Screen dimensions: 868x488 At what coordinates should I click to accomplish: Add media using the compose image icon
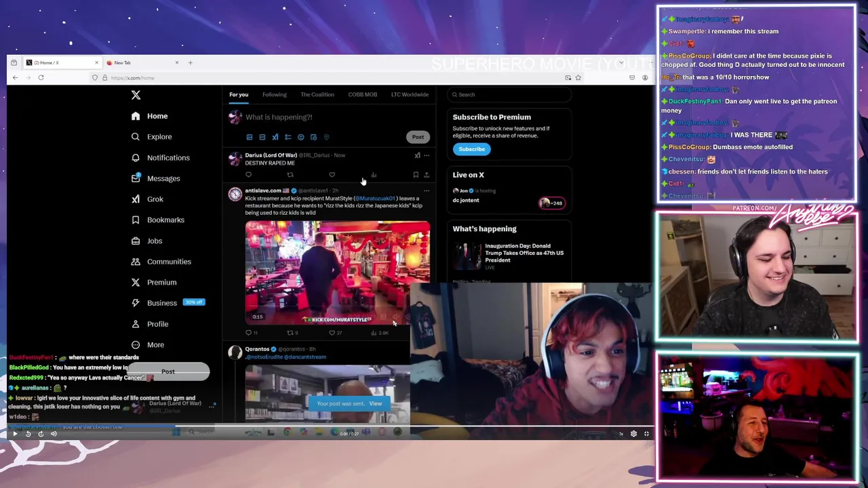click(x=250, y=137)
